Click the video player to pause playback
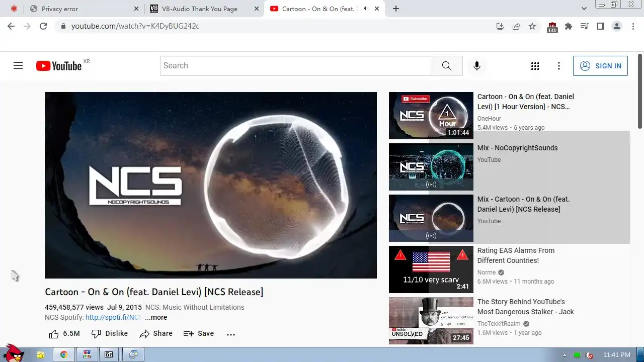The height and width of the screenshot is (362, 644). coord(210,185)
